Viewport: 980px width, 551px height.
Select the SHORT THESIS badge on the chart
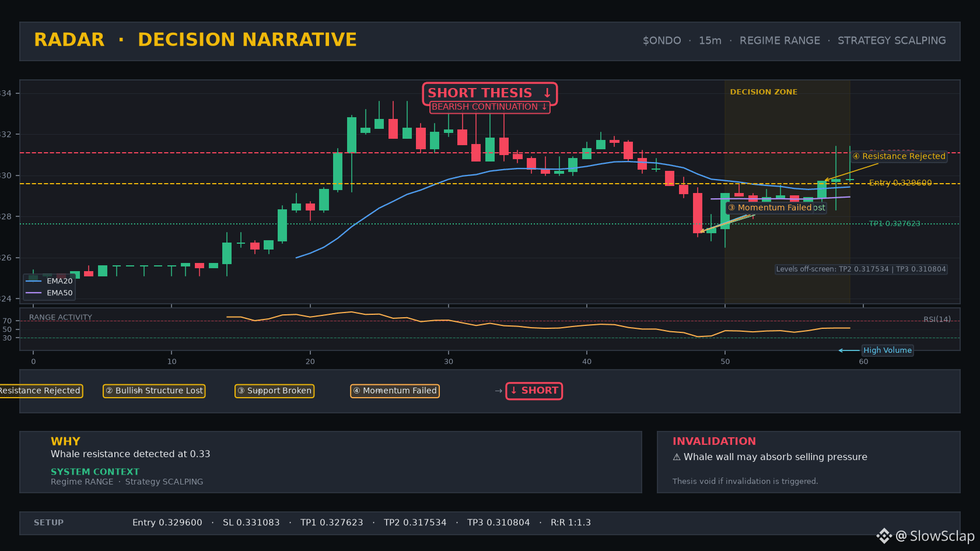[490, 93]
